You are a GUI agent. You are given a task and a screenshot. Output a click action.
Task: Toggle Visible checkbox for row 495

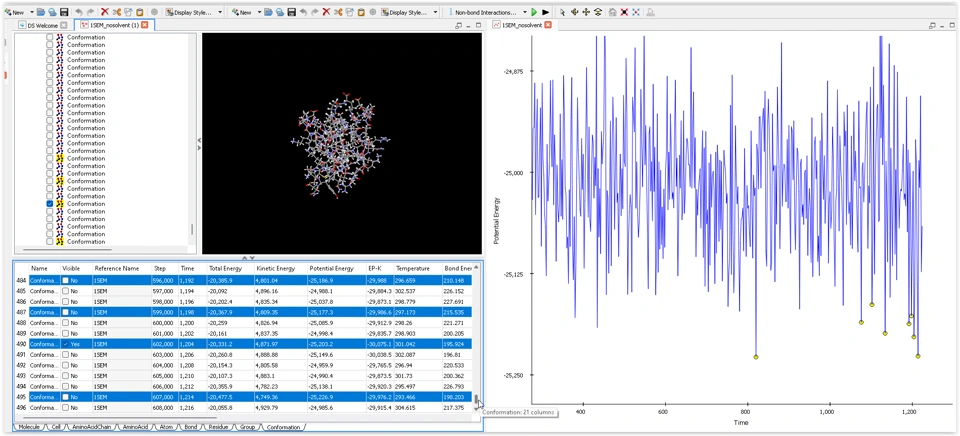click(x=66, y=396)
